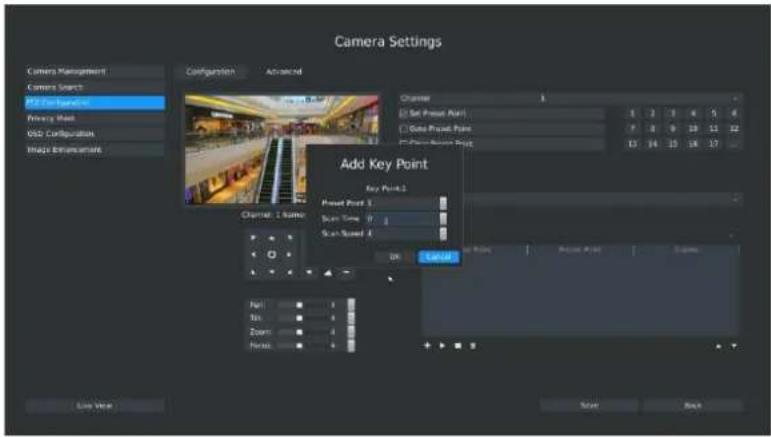Click the PTZ pan up arrow
The width and height of the screenshot is (771, 437).
[271, 238]
